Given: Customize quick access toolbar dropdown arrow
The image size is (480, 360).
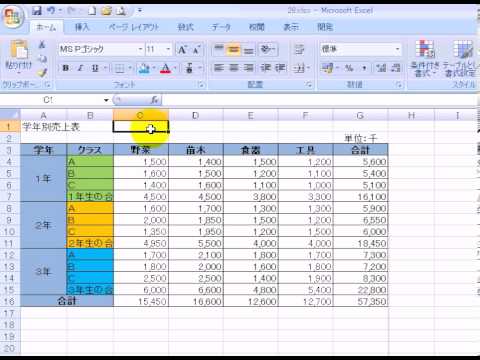Looking at the screenshot, I should click(140, 11).
